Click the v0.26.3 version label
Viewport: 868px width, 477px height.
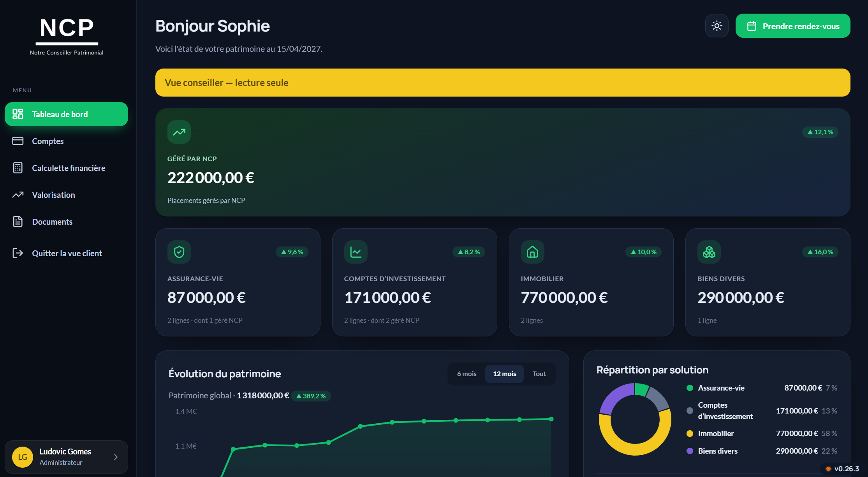[847, 469]
